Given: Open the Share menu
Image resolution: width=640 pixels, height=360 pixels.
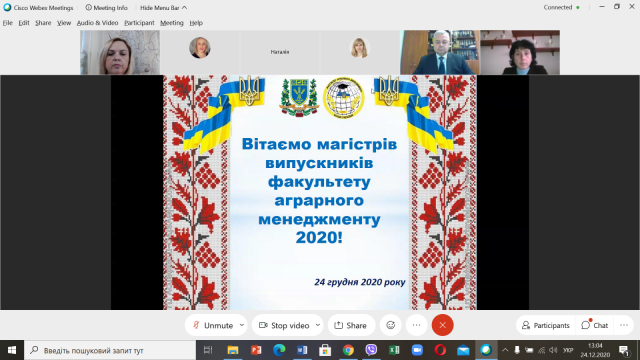Looking at the screenshot, I should [x=43, y=23].
